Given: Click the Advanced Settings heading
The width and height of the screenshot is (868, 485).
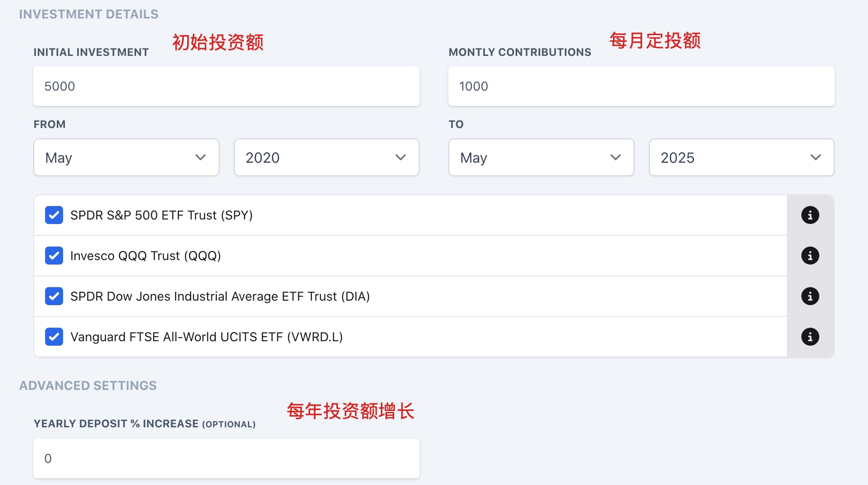Looking at the screenshot, I should [88, 385].
